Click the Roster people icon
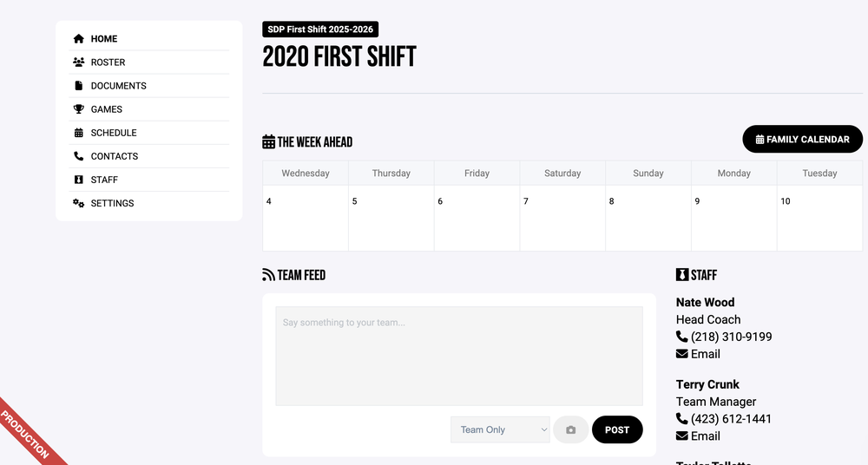This screenshot has height=465, width=868. (79, 62)
